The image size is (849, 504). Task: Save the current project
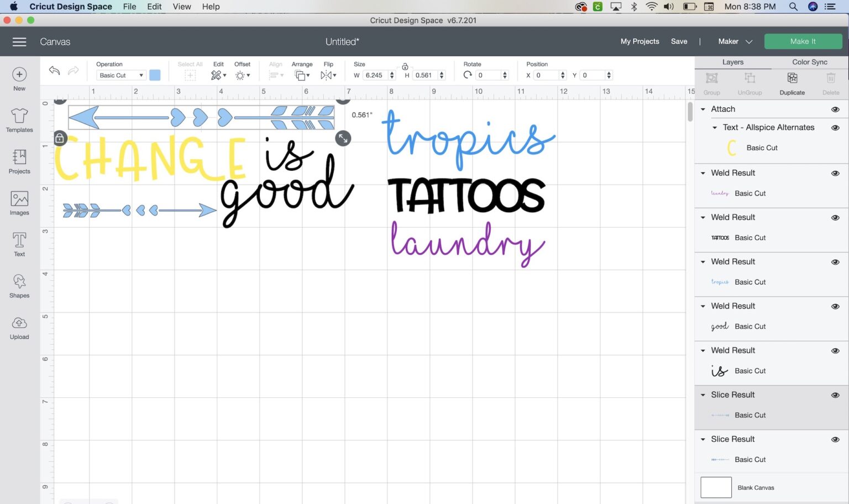point(679,41)
